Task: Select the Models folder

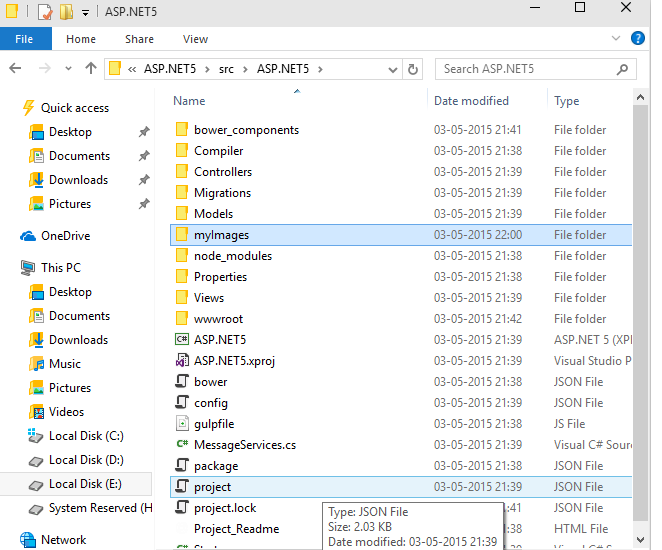Action: pyautogui.click(x=213, y=214)
